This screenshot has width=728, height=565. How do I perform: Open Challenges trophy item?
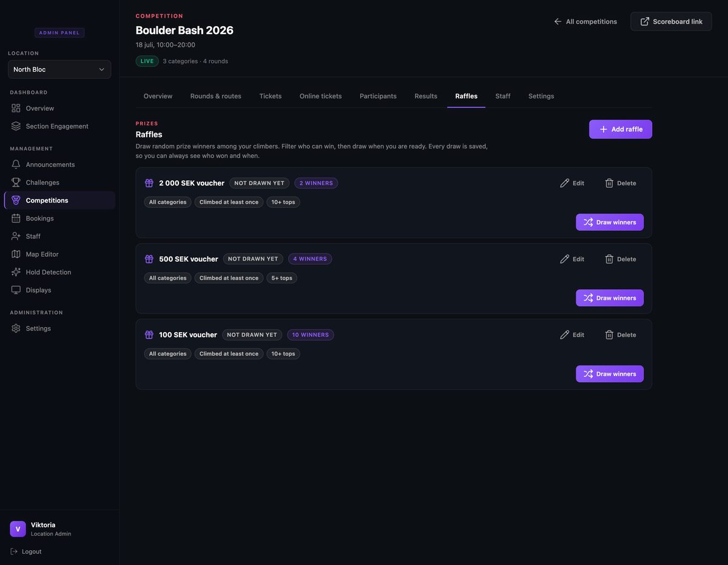[x=59, y=182]
